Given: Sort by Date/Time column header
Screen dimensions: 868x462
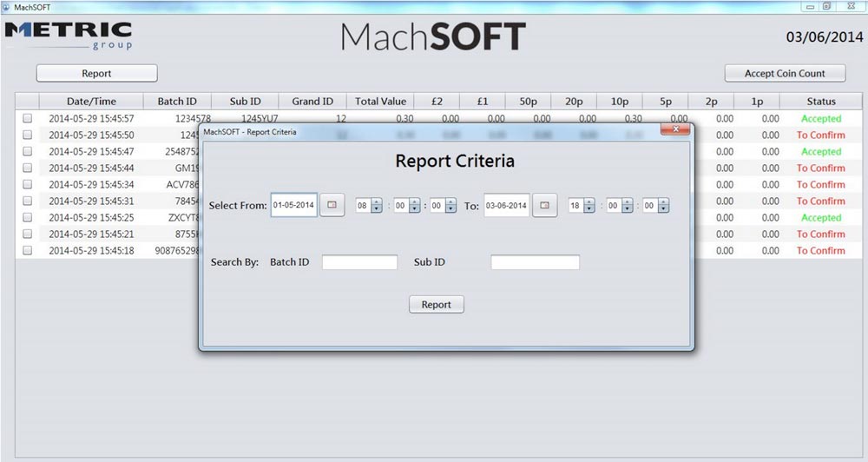Looking at the screenshot, I should [91, 102].
